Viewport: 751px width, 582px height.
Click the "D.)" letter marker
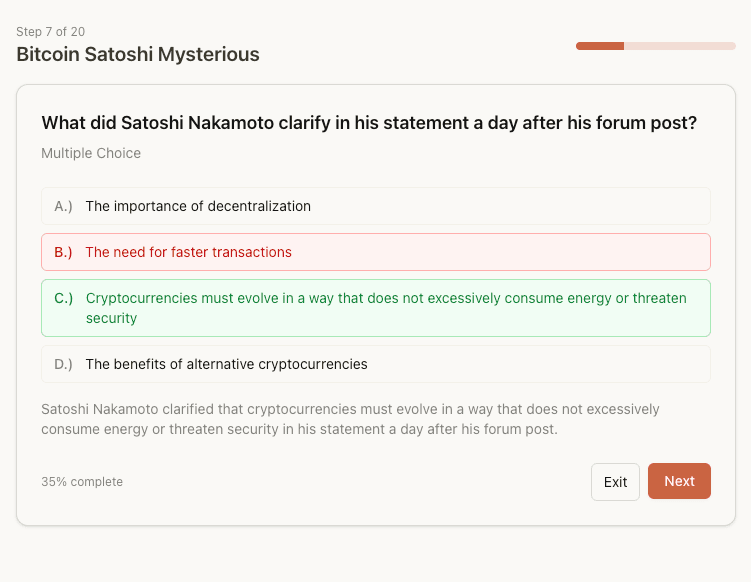[x=63, y=364]
